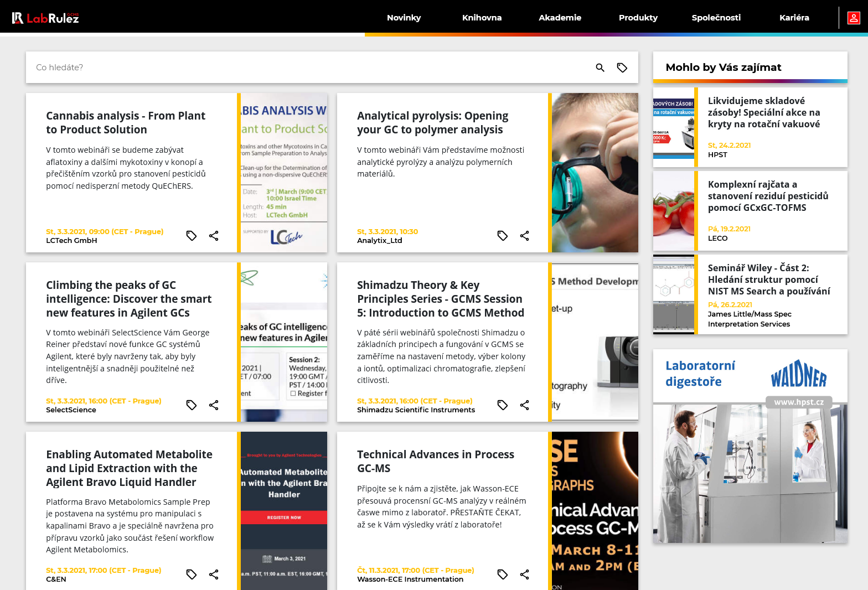Click the LCTech GmbH company name
The image size is (868, 590).
coord(71,241)
